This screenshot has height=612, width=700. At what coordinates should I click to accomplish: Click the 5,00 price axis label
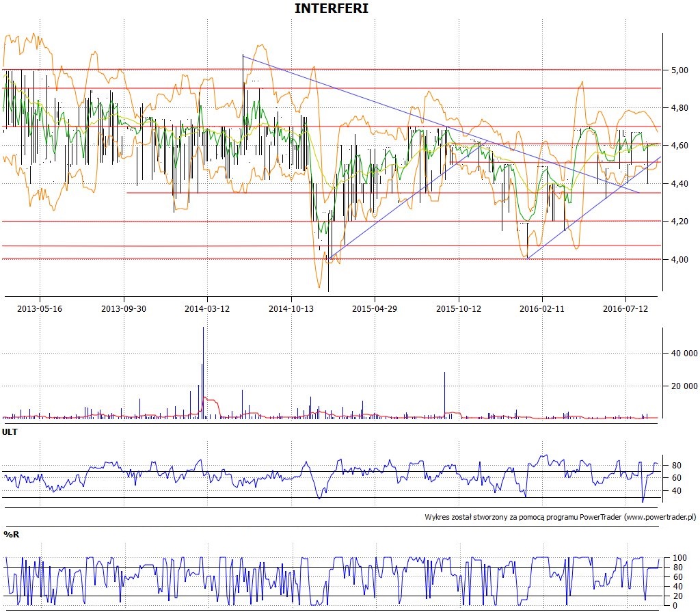point(679,70)
